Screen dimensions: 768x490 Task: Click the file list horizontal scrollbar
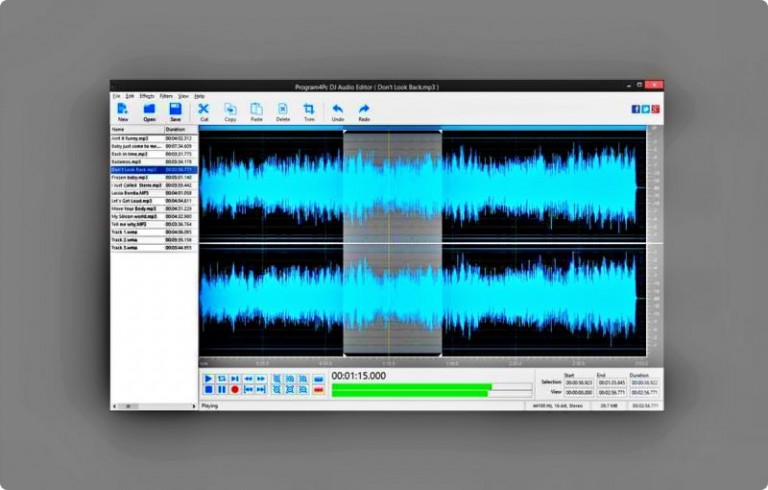point(154,406)
